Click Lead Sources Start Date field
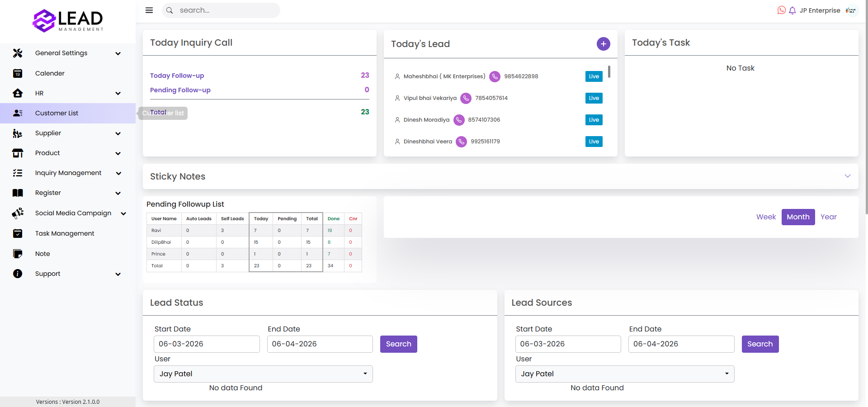Image resolution: width=868 pixels, height=407 pixels. pos(568,344)
